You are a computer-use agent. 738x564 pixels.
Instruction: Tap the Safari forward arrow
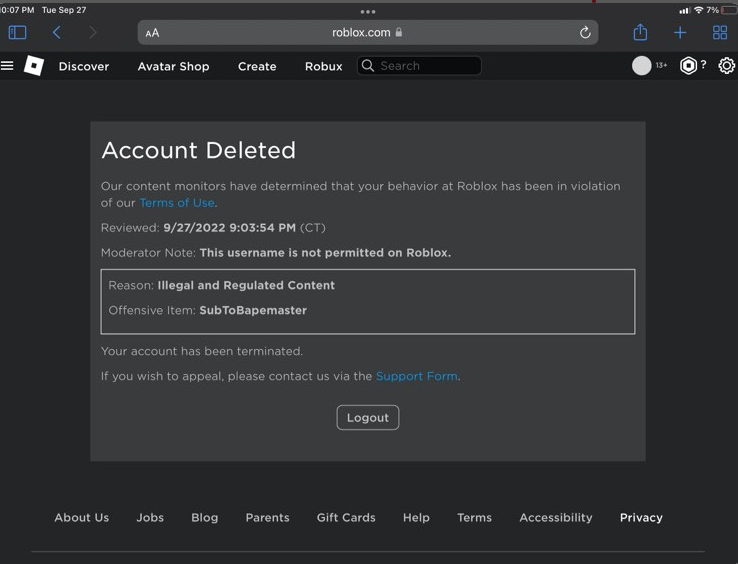[93, 32]
